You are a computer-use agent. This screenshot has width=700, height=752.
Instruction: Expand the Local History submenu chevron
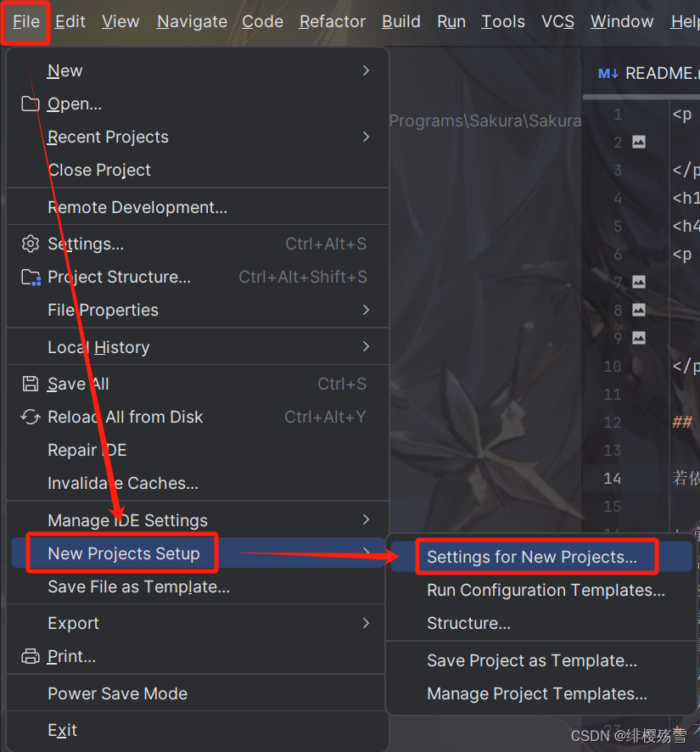[x=366, y=347]
